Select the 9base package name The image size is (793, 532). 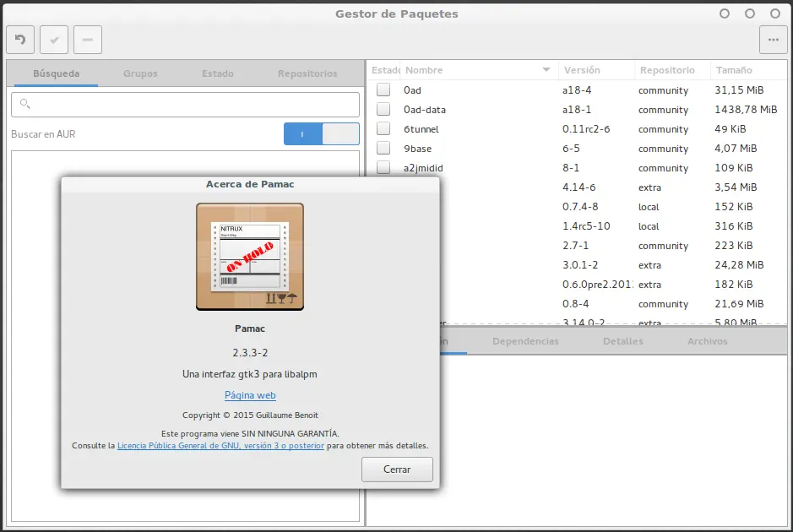click(417, 148)
